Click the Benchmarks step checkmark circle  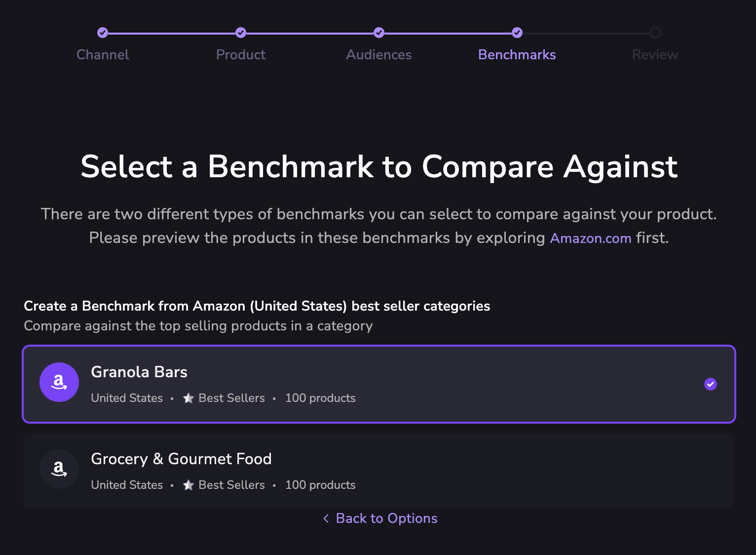point(517,33)
